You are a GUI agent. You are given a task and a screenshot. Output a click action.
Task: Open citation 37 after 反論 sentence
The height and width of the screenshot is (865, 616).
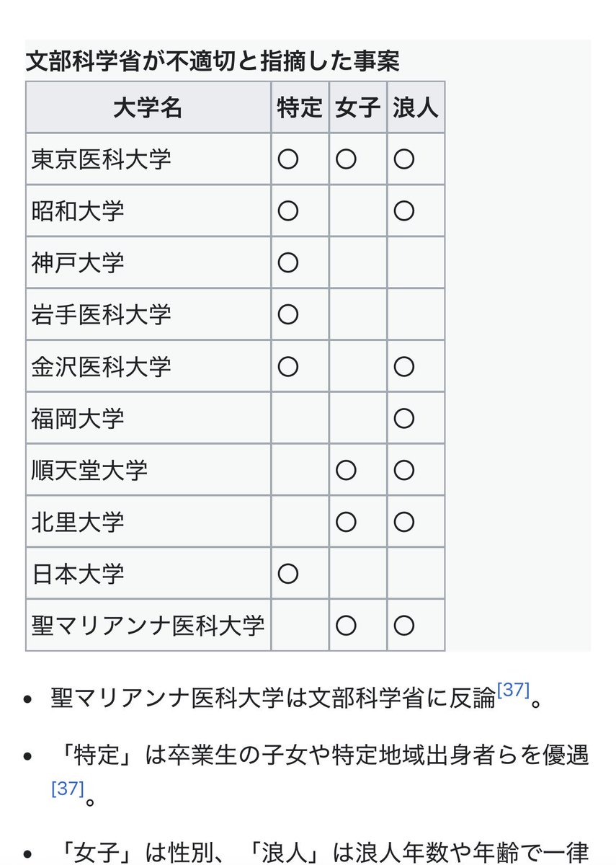click(513, 690)
